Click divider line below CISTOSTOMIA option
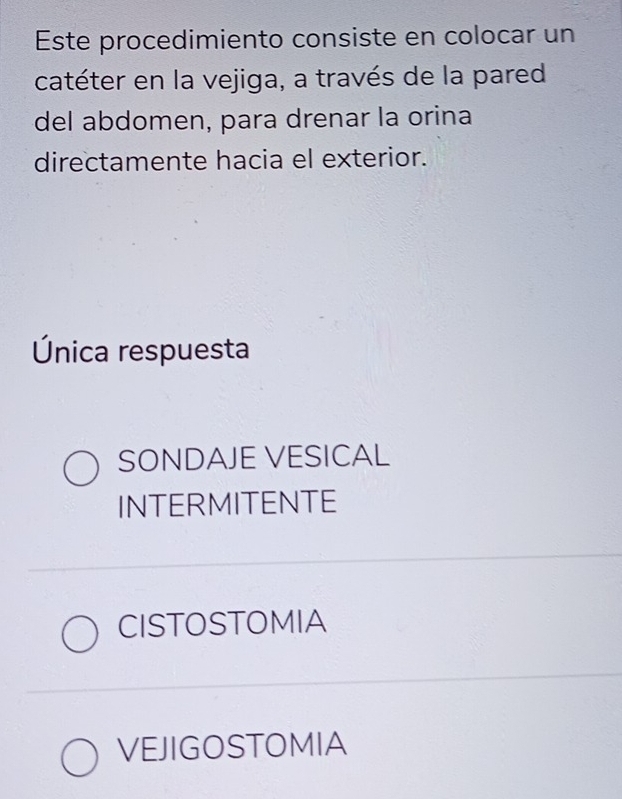Viewport: 622px width, 799px height. tap(324, 683)
